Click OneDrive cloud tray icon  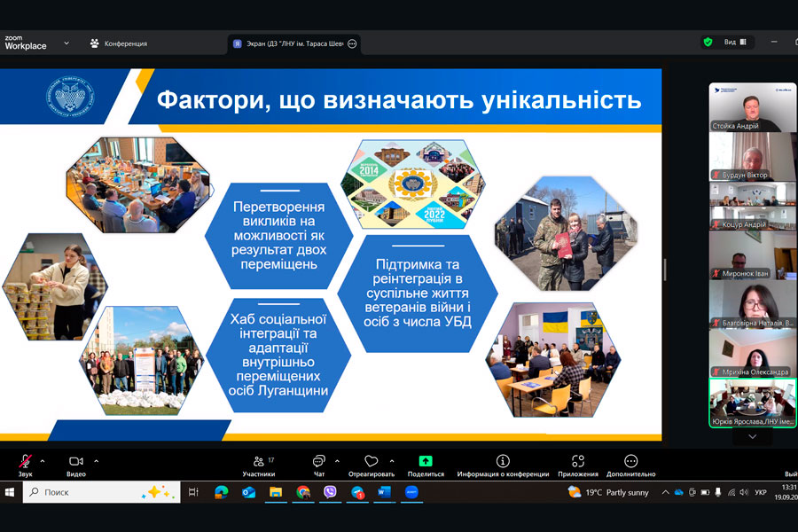pyautogui.click(x=678, y=492)
